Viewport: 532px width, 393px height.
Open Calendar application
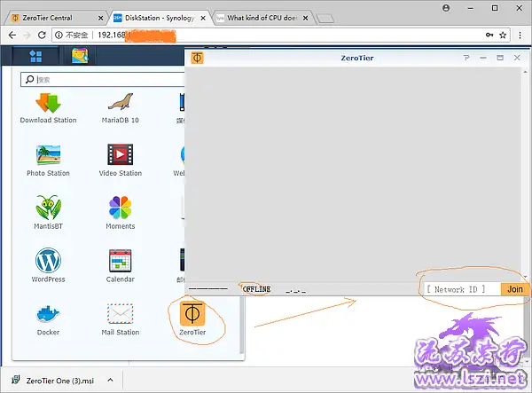120,265
